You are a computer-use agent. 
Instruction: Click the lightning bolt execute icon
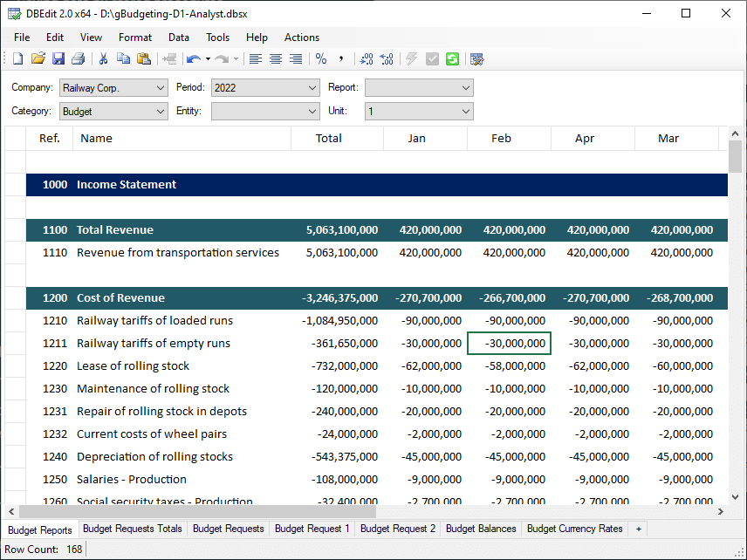coord(412,59)
